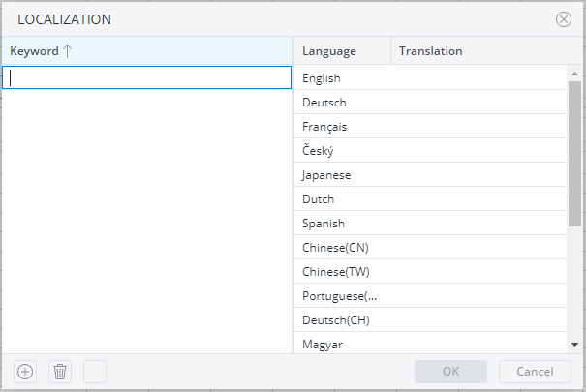
Task: Select the Magyar language row
Action: (x=430, y=343)
